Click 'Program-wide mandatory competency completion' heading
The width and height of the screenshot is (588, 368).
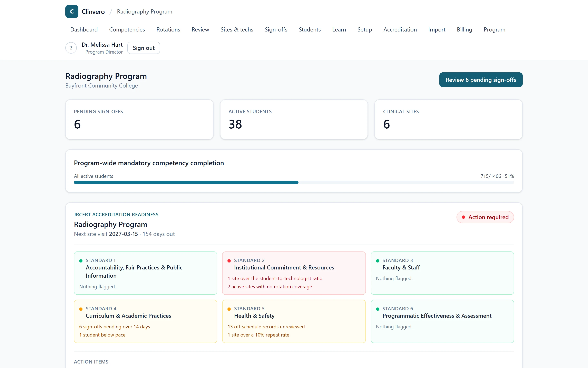pyautogui.click(x=149, y=163)
